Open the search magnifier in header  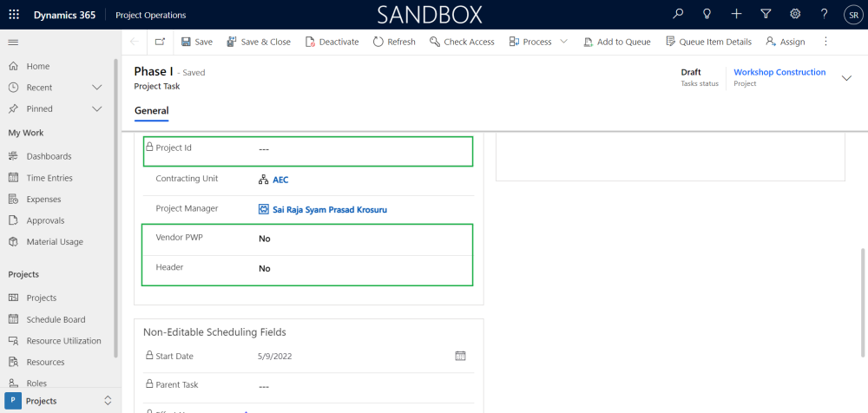pyautogui.click(x=678, y=15)
